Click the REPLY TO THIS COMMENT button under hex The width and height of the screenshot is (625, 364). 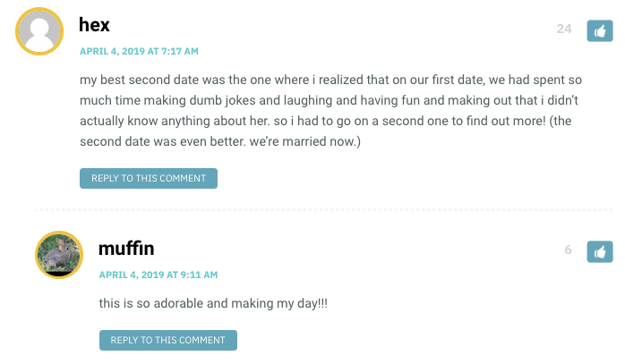[149, 178]
